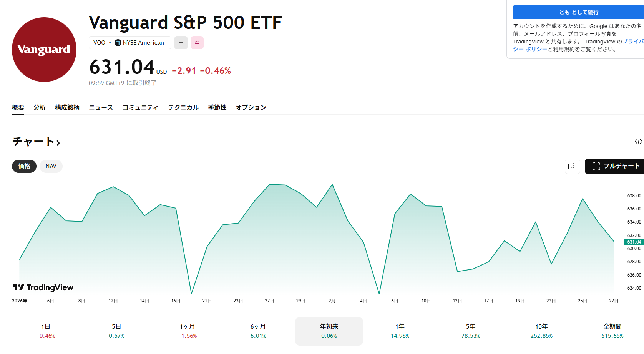Open the VOO symbol selector
644x354 pixels.
[100, 43]
